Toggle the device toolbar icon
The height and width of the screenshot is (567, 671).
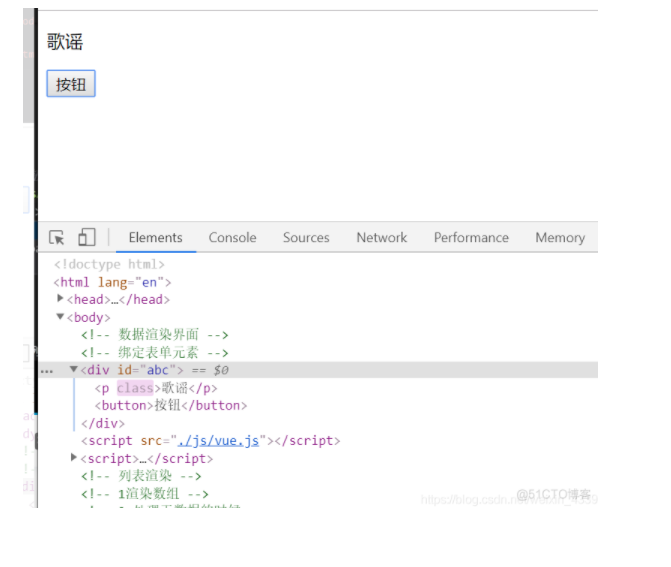(86, 237)
